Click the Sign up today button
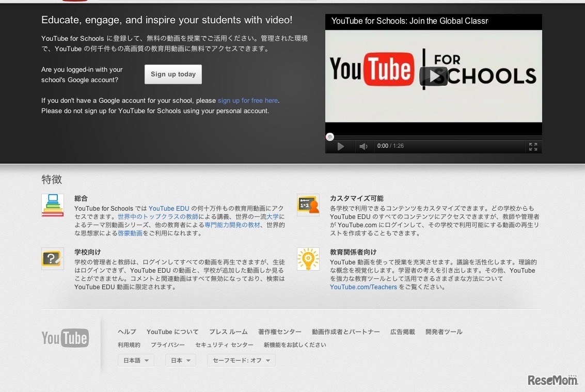Screen dimensions: 585x392 [173, 74]
